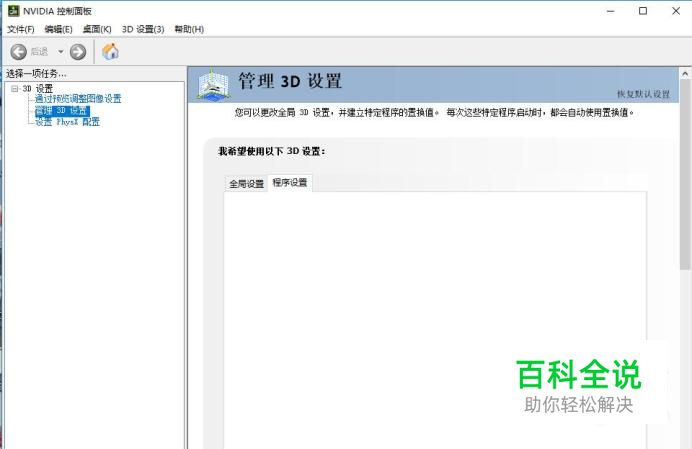
Task: Click the 选择一项任务 heading
Action: [36, 74]
